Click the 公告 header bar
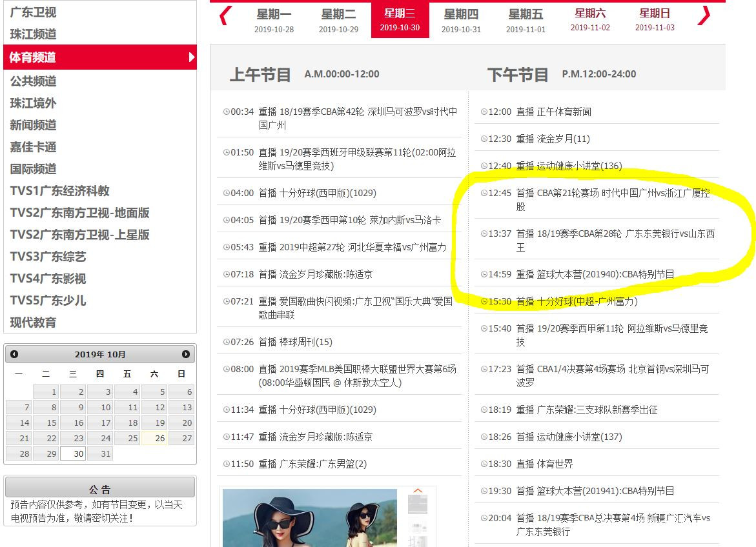The height and width of the screenshot is (547, 756). (x=100, y=488)
